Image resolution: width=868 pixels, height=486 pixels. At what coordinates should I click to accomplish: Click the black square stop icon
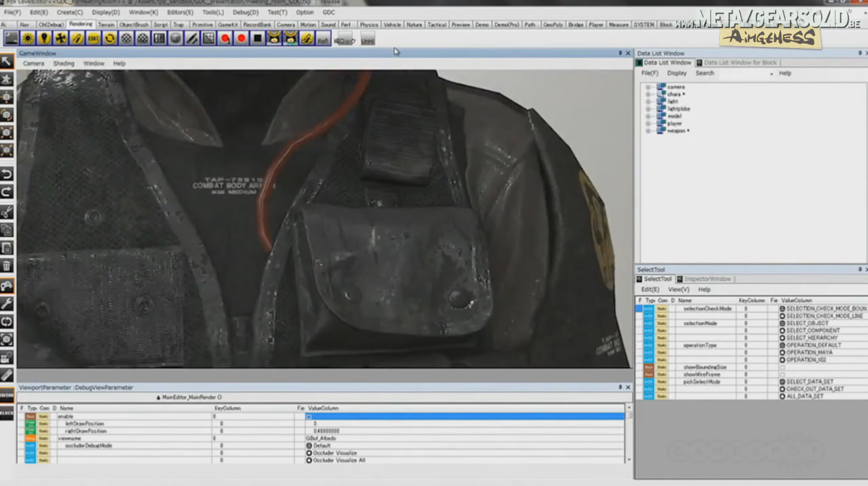(257, 38)
